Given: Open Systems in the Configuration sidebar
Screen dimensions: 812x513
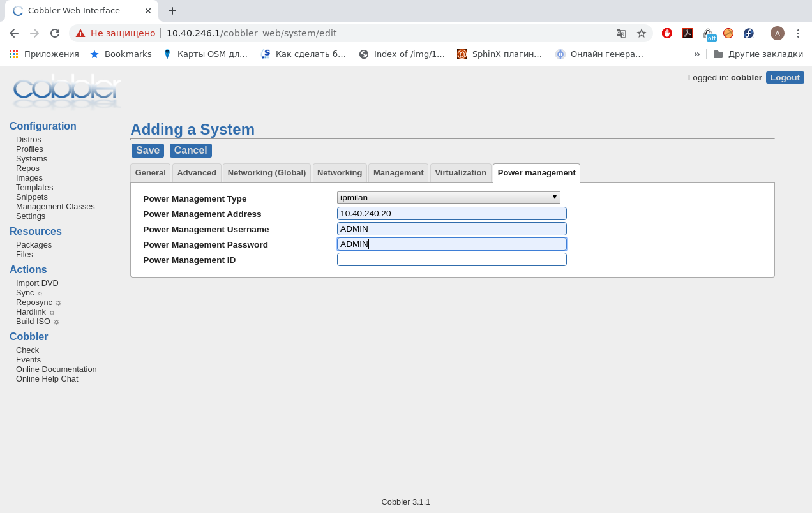Looking at the screenshot, I should click(x=31, y=159).
